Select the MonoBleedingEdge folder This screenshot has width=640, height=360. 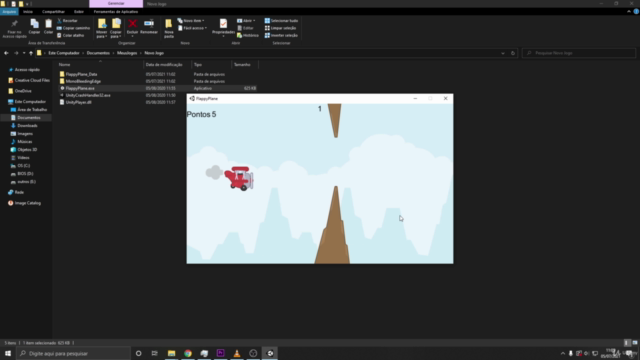point(83,81)
